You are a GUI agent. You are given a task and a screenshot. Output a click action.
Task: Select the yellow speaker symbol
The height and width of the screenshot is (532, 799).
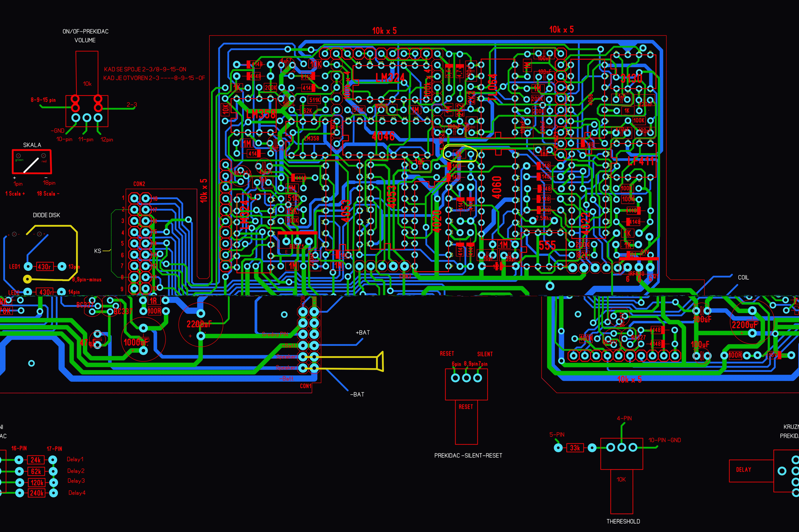point(380,362)
